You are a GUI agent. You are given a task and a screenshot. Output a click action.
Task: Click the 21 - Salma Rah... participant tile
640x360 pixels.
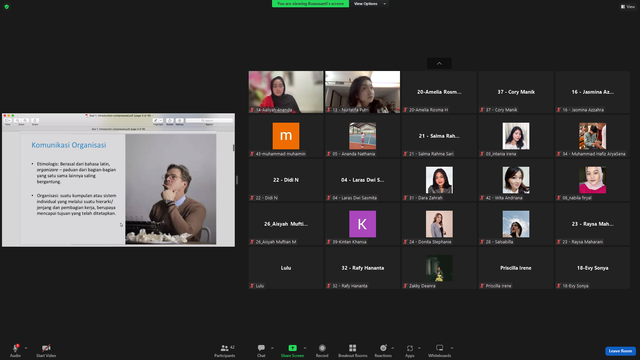(x=439, y=136)
